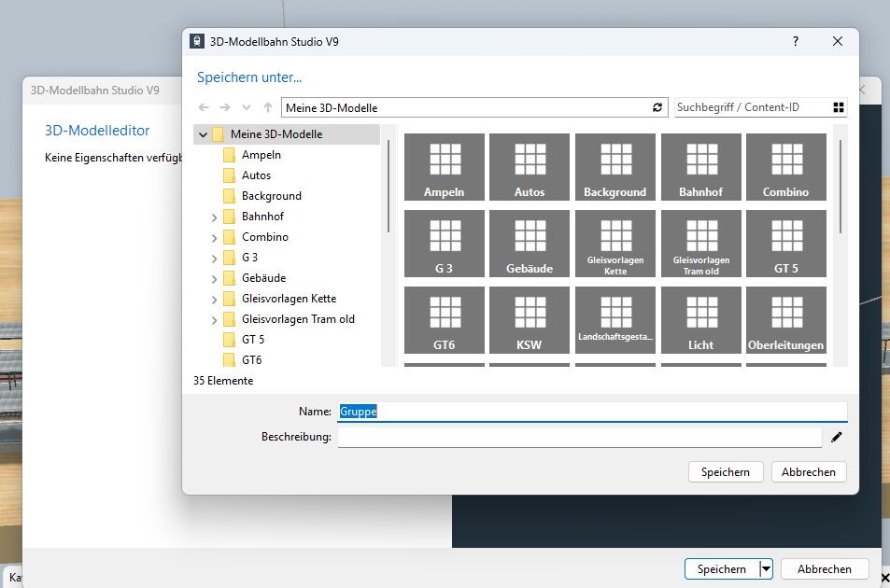Refresh the Meine 3D-Modelle folder listing

(x=657, y=108)
